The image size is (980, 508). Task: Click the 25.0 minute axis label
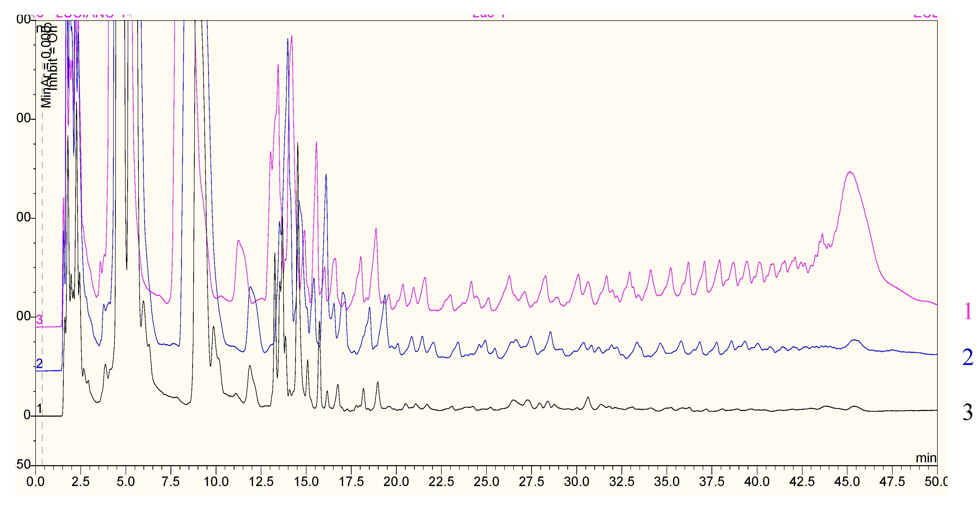tap(487, 482)
